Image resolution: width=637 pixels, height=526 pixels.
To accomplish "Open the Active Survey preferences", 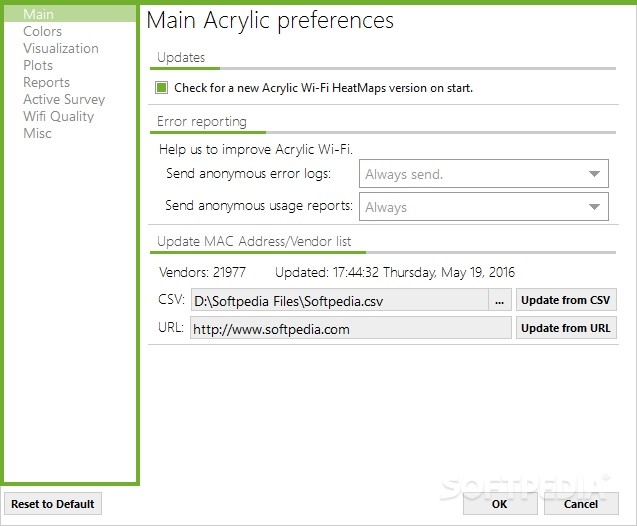I will tap(64, 100).
